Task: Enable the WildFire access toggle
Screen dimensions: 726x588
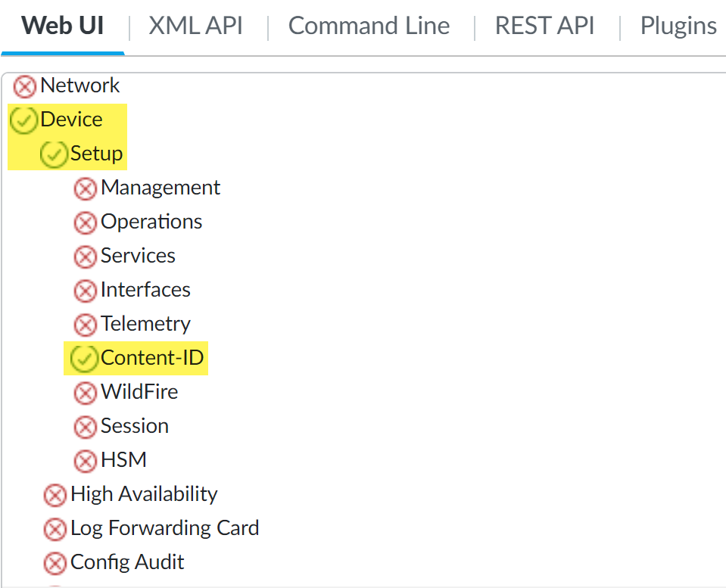Action: (x=85, y=393)
